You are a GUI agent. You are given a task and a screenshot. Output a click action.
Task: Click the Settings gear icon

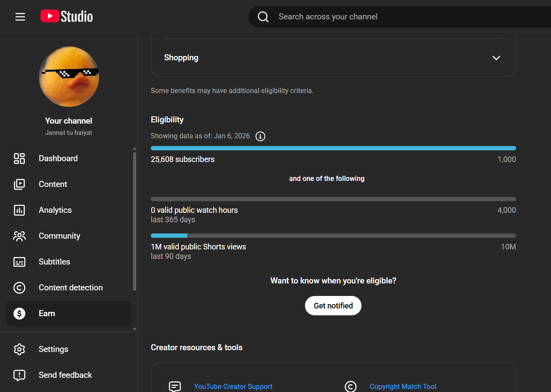click(x=19, y=349)
